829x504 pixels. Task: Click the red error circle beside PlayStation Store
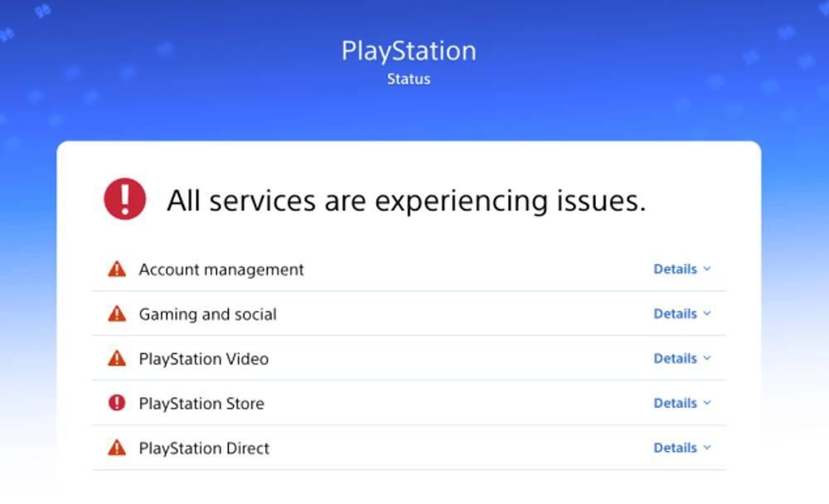tap(117, 403)
